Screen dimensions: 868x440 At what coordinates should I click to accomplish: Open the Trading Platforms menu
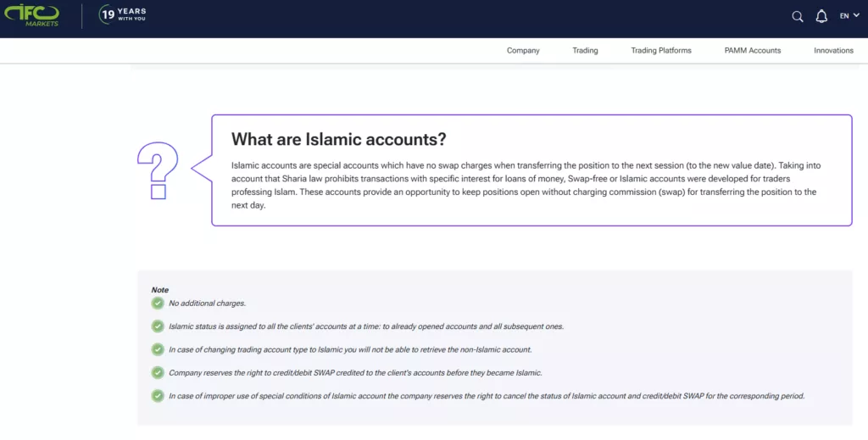pos(661,50)
